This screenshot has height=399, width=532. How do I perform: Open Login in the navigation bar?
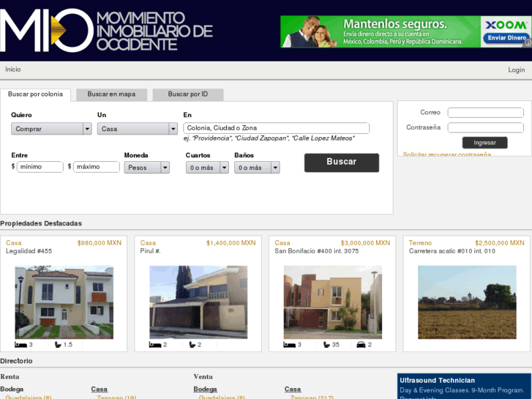(517, 70)
